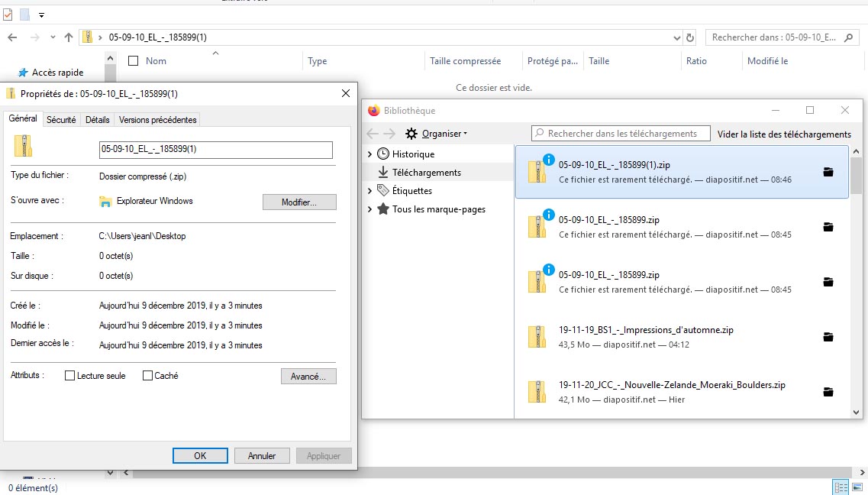
Task: Check the select-all box beside Nom
Action: click(134, 61)
